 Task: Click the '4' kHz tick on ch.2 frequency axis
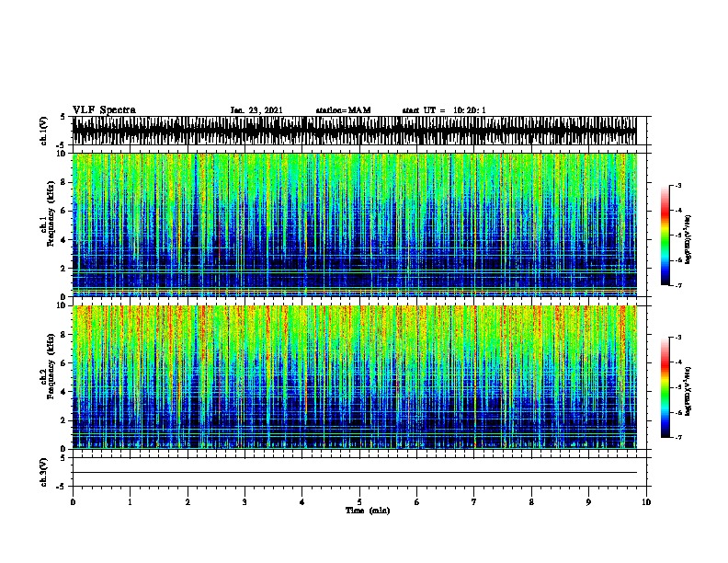pyautogui.click(x=64, y=392)
